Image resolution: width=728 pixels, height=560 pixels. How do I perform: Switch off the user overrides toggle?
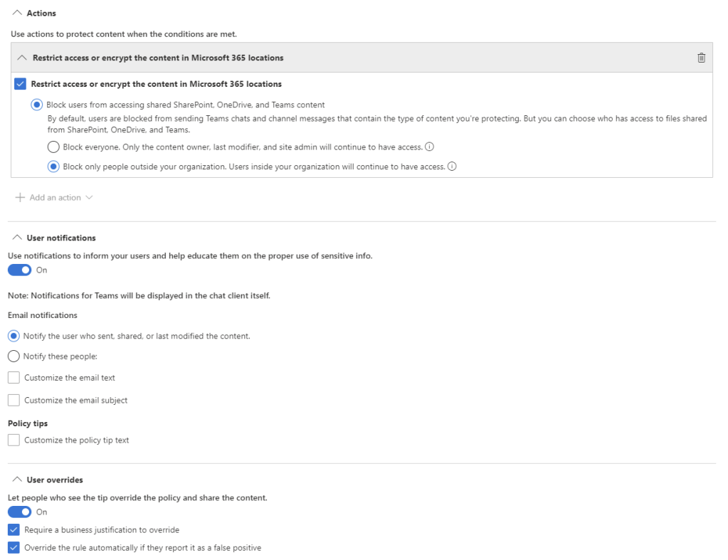(x=20, y=512)
